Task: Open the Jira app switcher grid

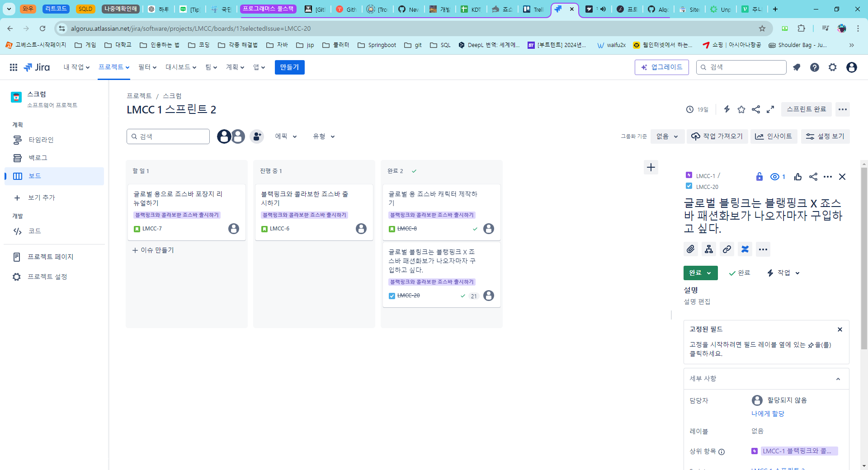Action: pyautogui.click(x=14, y=67)
